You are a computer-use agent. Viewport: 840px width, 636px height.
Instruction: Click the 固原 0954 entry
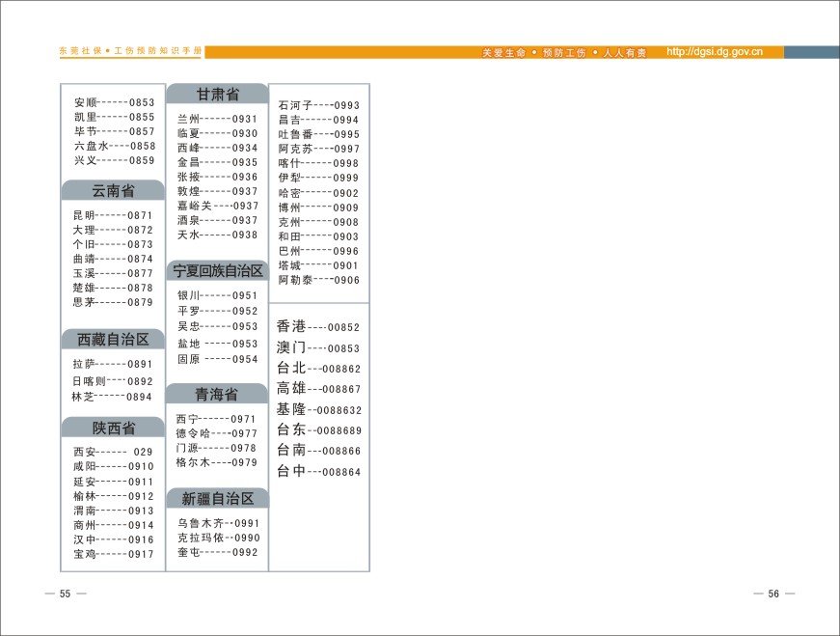point(218,359)
